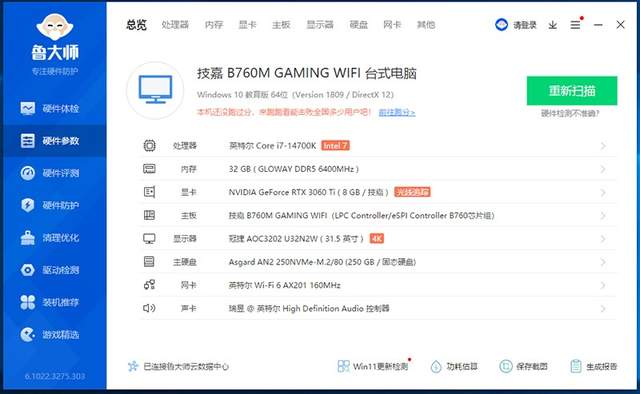Switch to the 内存 tab

pyautogui.click(x=214, y=25)
